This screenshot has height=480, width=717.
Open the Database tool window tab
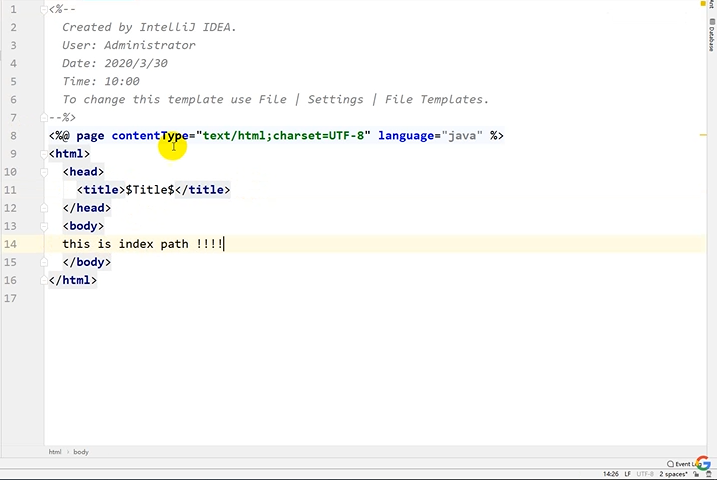pyautogui.click(x=712, y=36)
